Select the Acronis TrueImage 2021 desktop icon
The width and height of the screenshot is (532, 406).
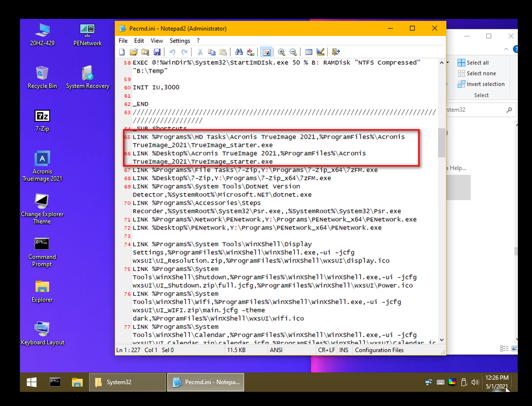(42, 166)
